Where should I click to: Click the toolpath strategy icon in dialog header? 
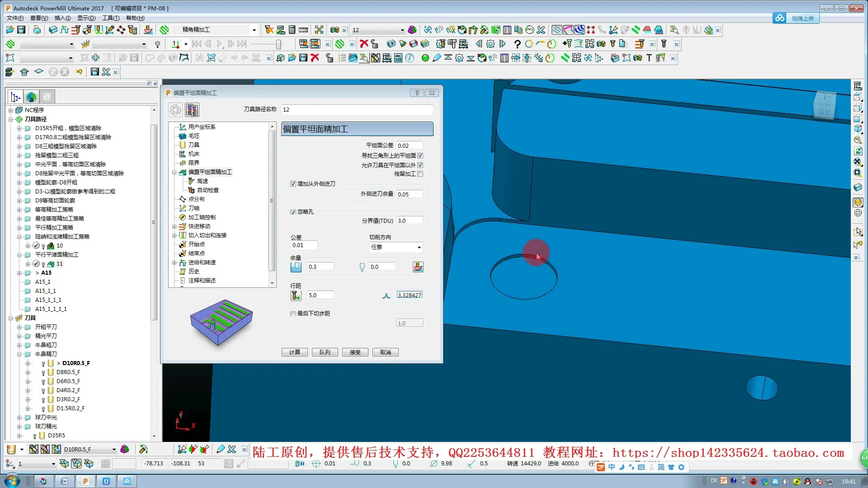coord(192,110)
